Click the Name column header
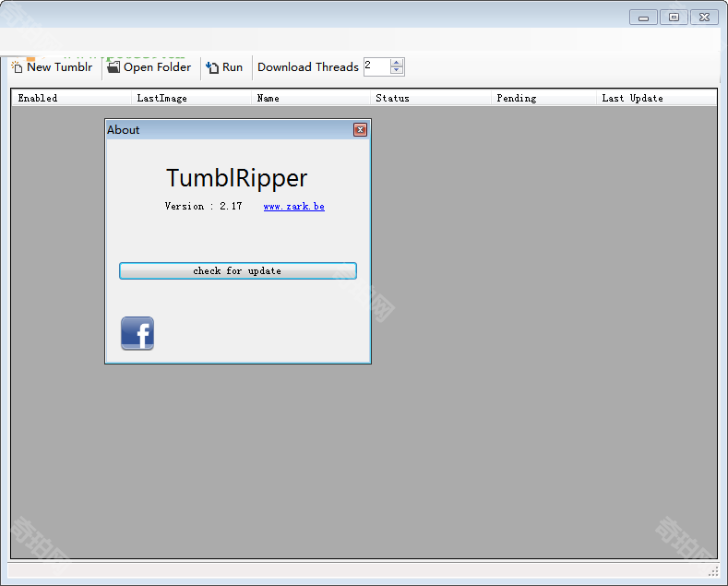The height and width of the screenshot is (586, 728). (311, 98)
